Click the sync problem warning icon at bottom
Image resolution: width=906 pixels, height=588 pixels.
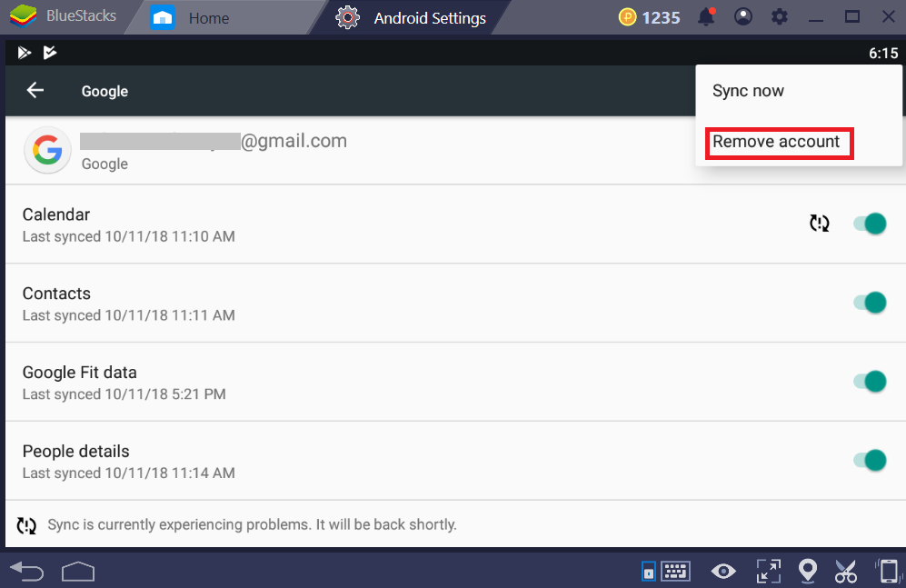point(26,525)
